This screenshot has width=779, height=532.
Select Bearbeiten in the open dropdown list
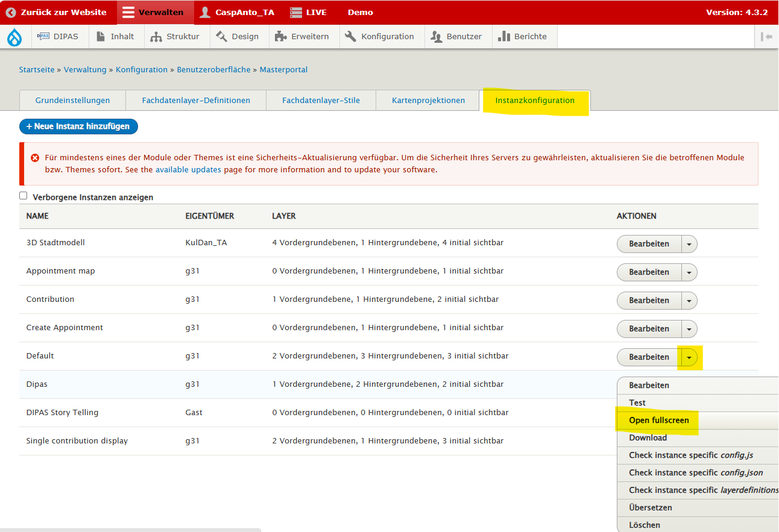tap(698, 386)
